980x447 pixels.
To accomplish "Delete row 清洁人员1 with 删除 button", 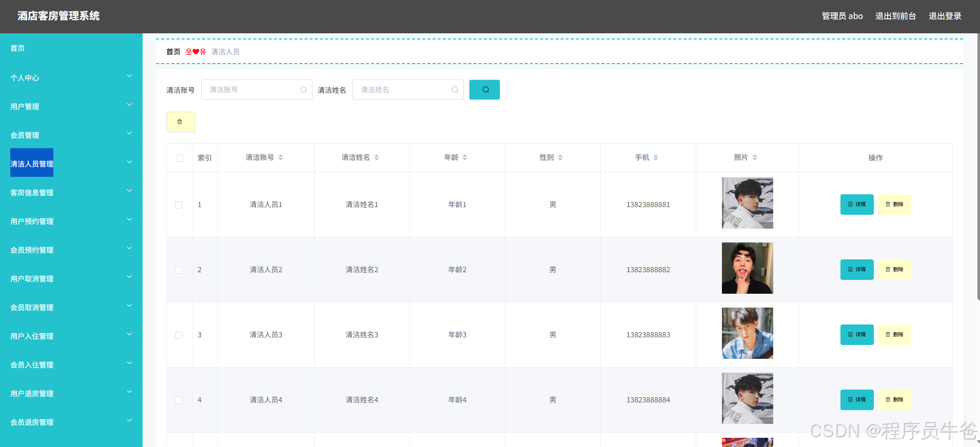I will [x=894, y=205].
